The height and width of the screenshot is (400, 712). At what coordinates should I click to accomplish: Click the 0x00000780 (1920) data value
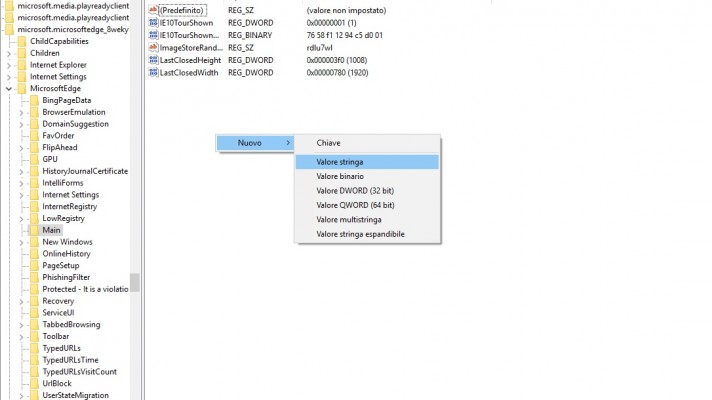[337, 73]
